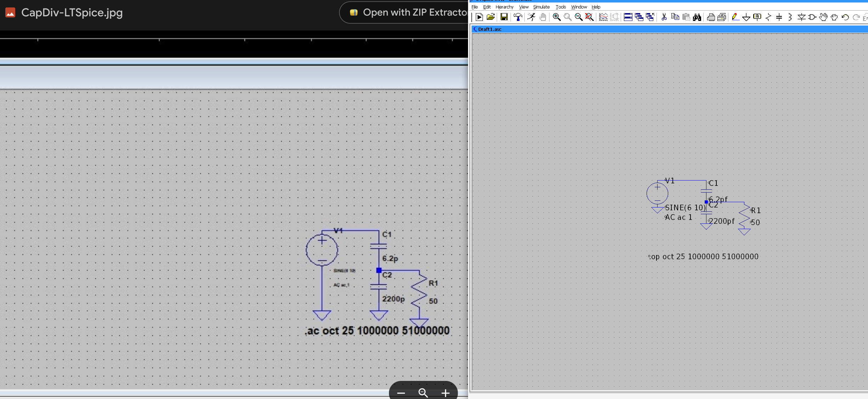Image resolution: width=868 pixels, height=399 pixels.
Task: Open the Component gate icon
Action: [812, 17]
